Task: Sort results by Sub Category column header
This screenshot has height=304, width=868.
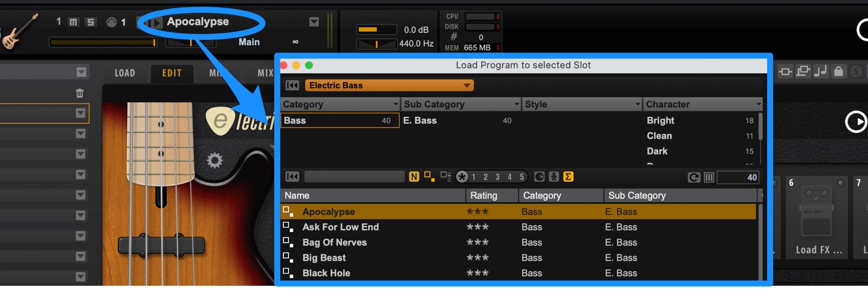Action: click(680, 196)
